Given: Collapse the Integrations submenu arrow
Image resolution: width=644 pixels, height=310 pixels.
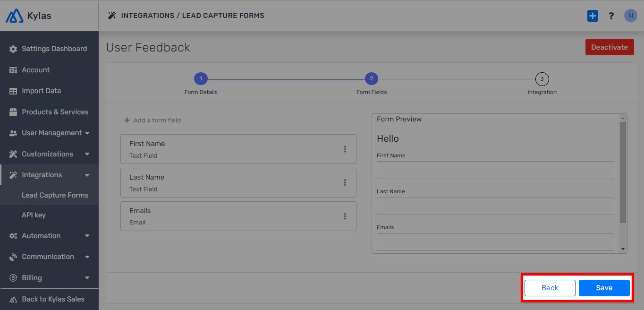Looking at the screenshot, I should [87, 175].
